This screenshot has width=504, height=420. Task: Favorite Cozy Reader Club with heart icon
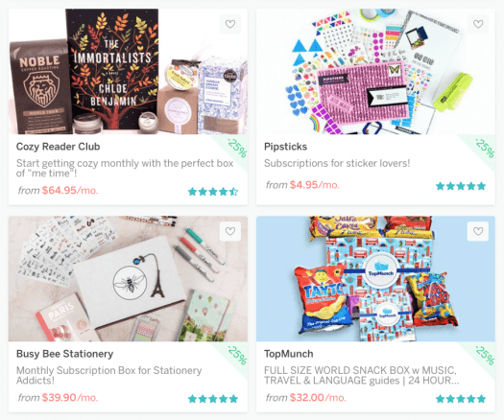coord(230,24)
